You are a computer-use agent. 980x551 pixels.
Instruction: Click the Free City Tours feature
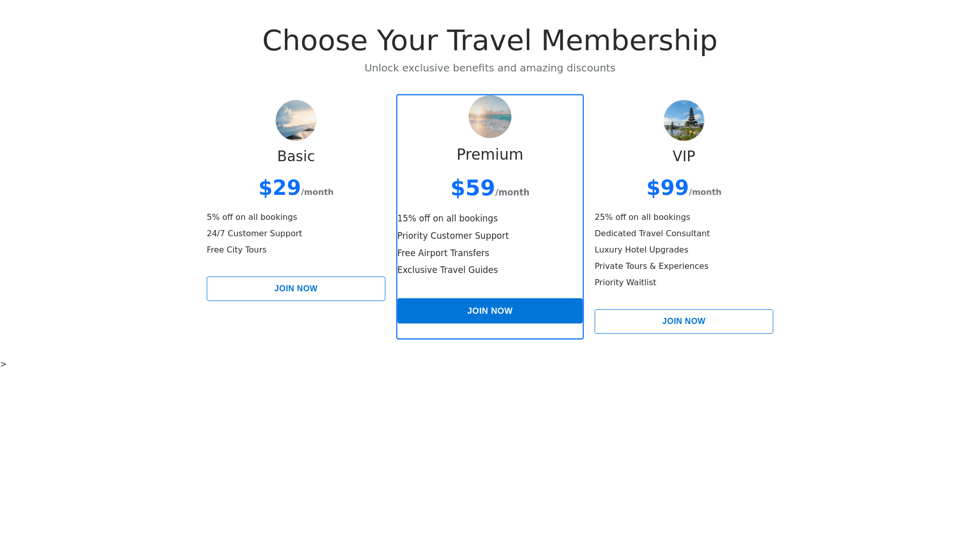coord(236,250)
